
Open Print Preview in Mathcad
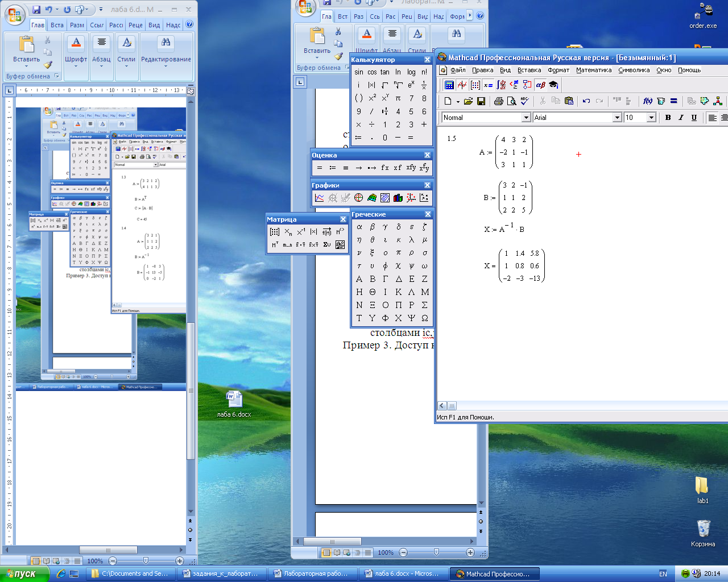tap(511, 101)
